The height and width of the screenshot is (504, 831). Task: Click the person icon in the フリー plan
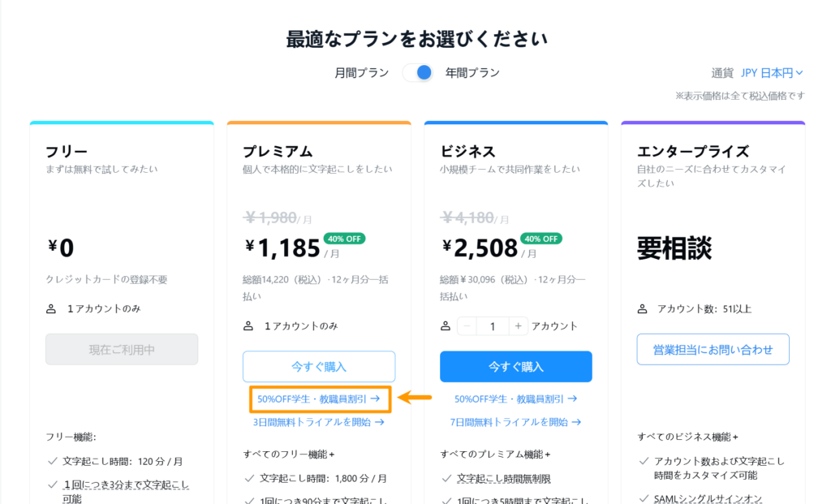pos(51,309)
